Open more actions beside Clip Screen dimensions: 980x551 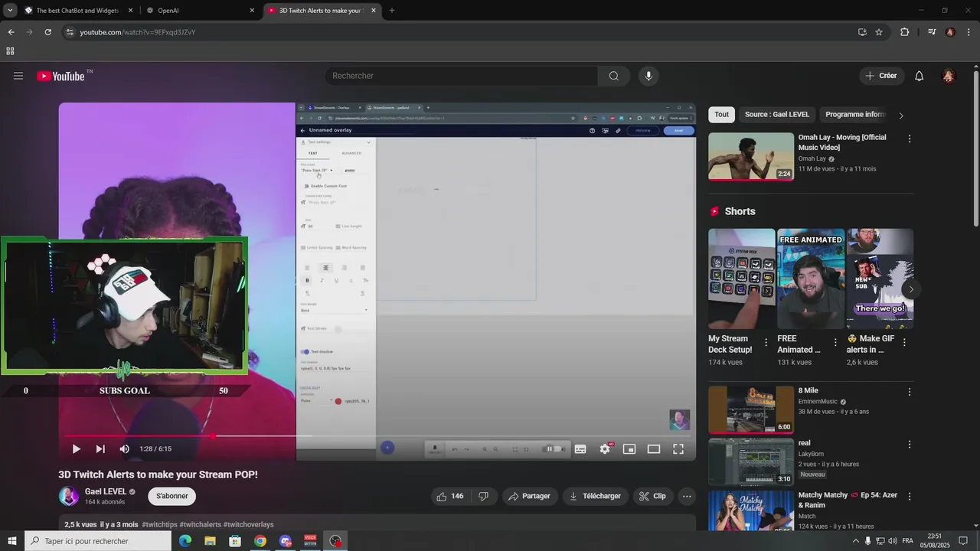click(x=687, y=496)
